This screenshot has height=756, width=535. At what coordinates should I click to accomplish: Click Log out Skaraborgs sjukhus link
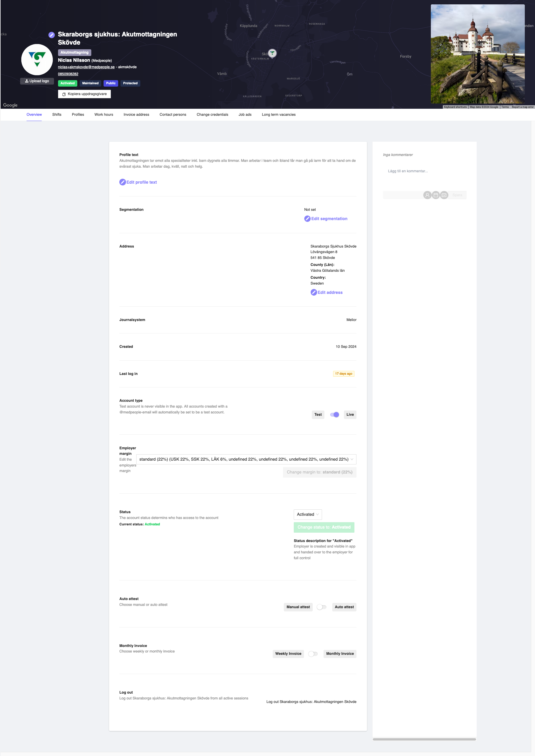click(311, 702)
